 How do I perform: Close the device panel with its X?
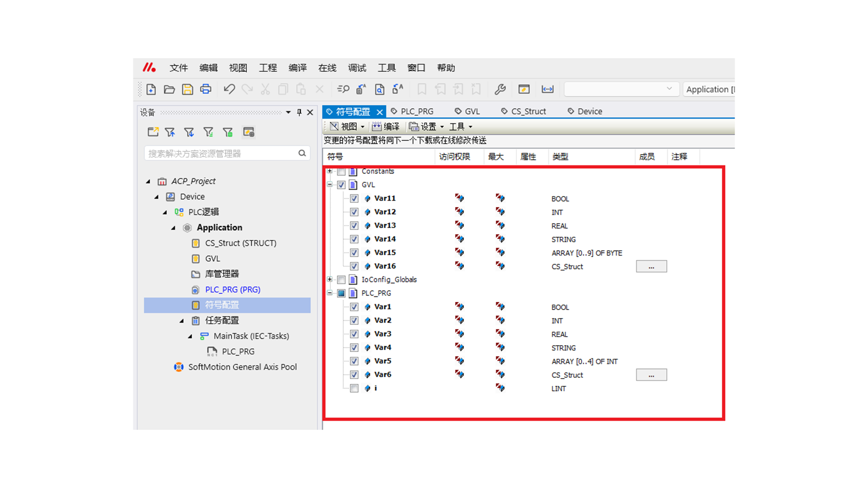pos(310,112)
